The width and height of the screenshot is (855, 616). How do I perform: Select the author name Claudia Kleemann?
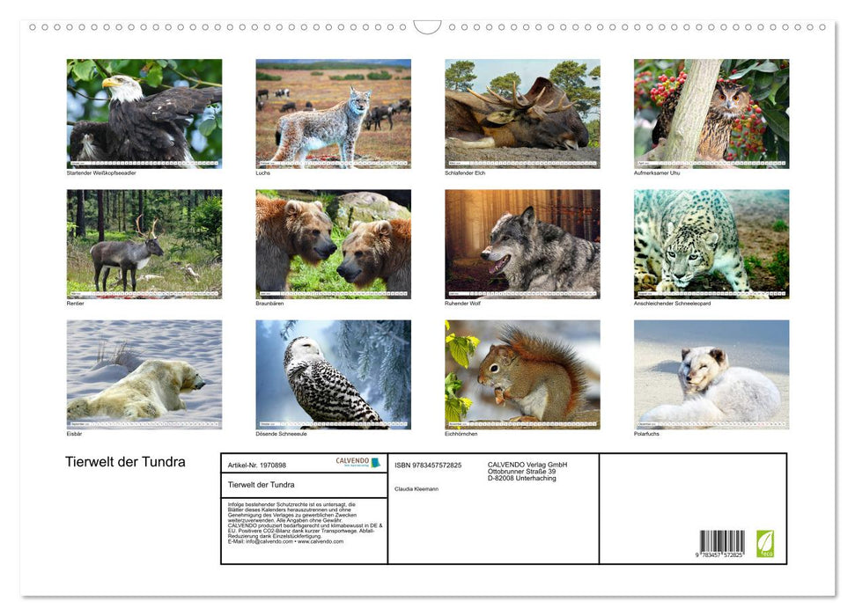(x=417, y=488)
